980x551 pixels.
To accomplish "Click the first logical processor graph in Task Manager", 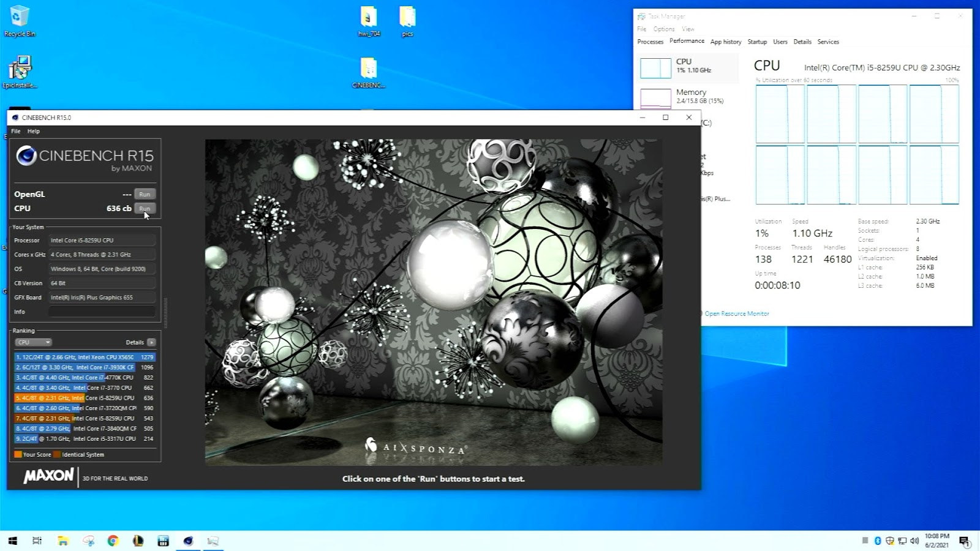I will (x=780, y=114).
